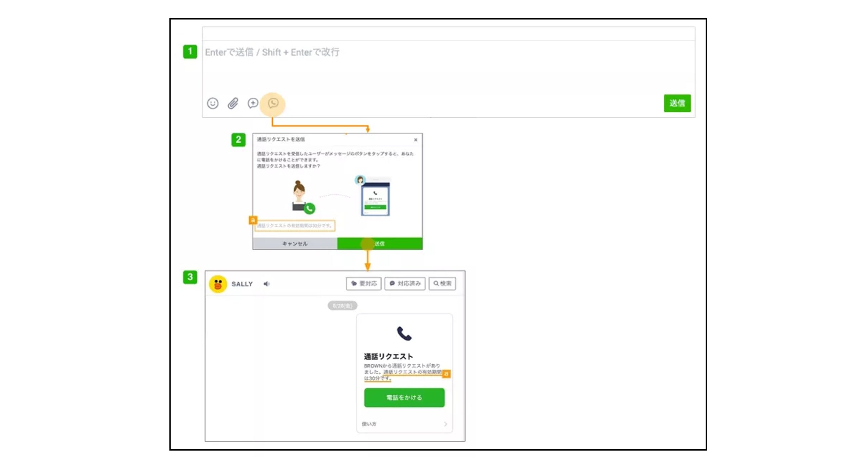The height and width of the screenshot is (471, 868).
Task: Click キャンセル in the call request dialog
Action: [294, 243]
